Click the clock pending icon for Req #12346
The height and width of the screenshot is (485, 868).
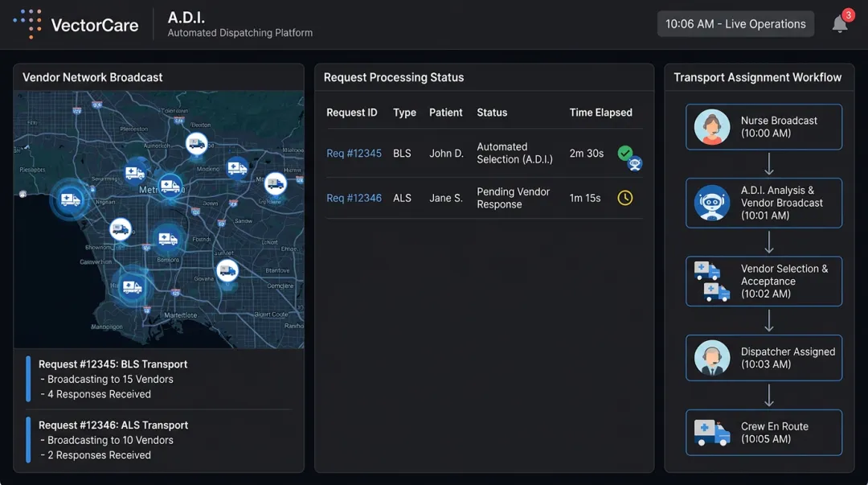[625, 198]
